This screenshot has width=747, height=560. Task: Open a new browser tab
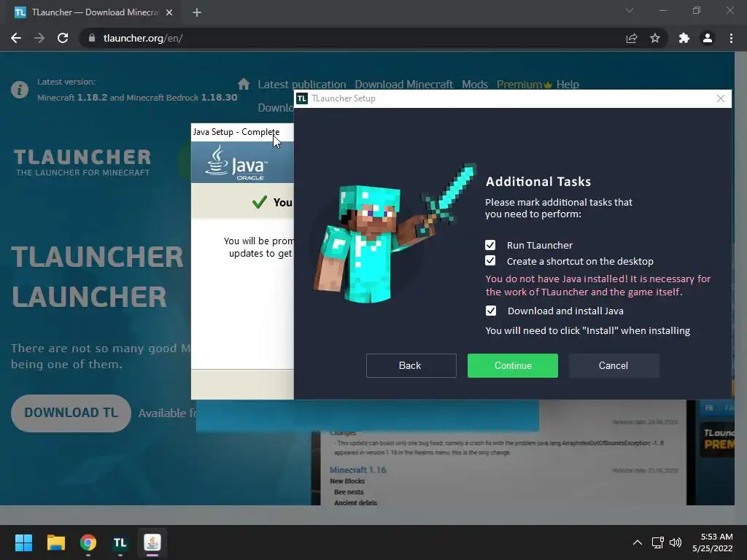197,12
